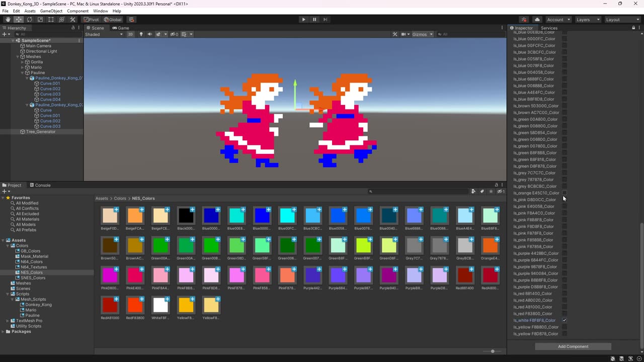Toggle 2D view mode button
The height and width of the screenshot is (362, 644).
click(x=130, y=34)
